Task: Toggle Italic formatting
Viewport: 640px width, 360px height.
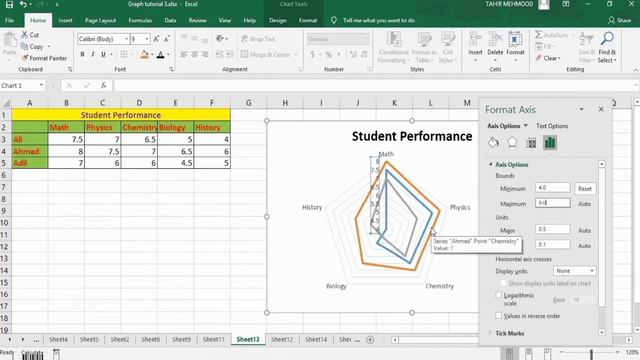Action: click(93, 54)
